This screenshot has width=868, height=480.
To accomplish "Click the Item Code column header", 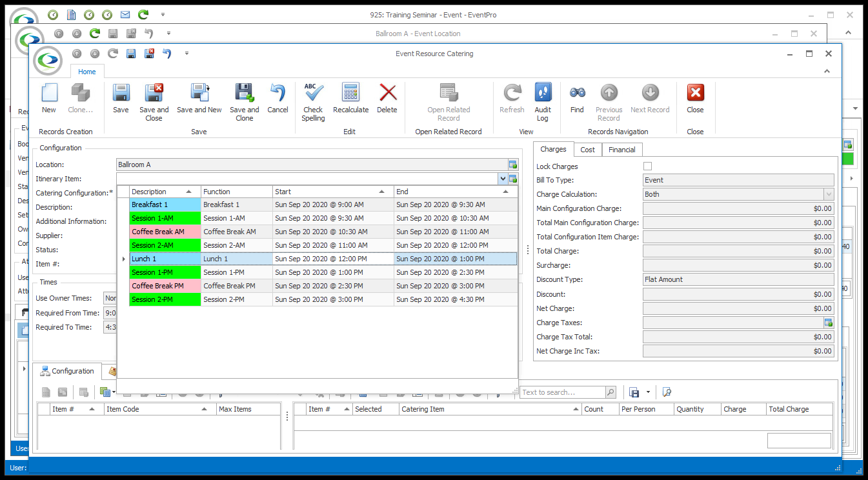I will coord(160,409).
